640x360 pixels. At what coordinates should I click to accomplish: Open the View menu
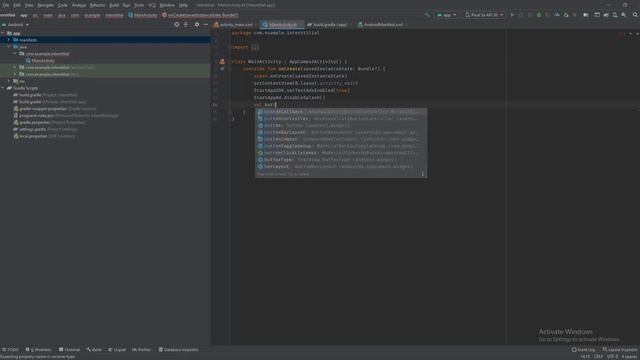29,5
